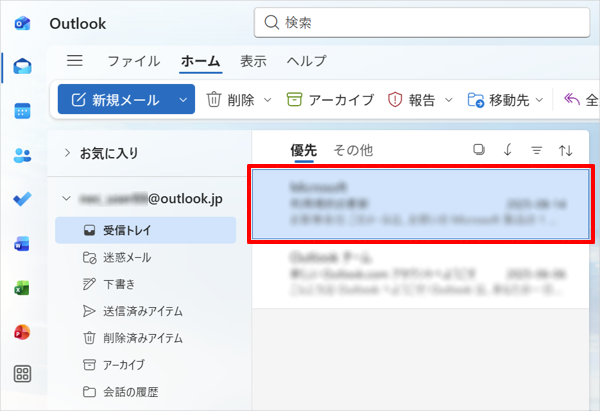The width and height of the screenshot is (600, 411).
Task: Click the アーカイブ toolbar button
Action: point(330,100)
